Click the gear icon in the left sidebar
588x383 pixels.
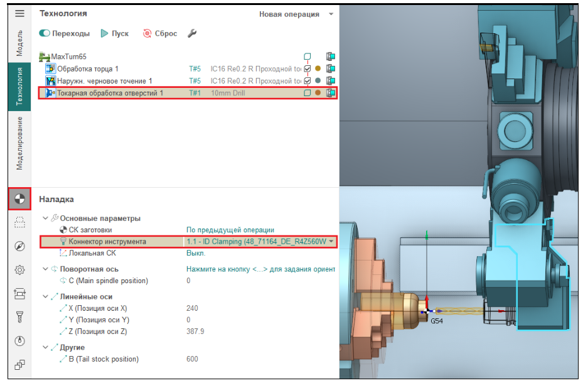pos(19,270)
